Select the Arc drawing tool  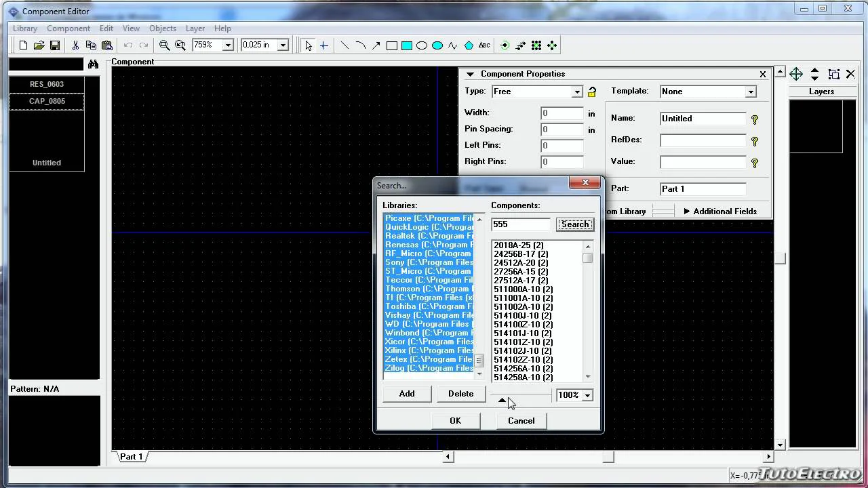360,45
